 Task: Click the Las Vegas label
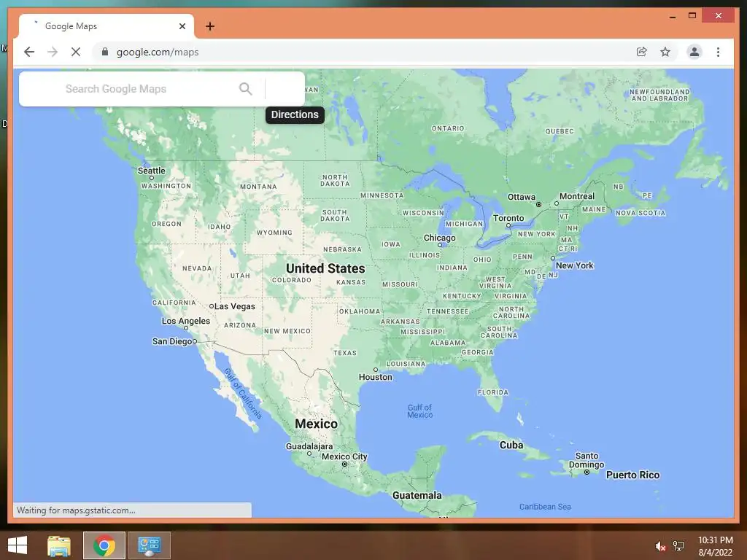click(234, 306)
